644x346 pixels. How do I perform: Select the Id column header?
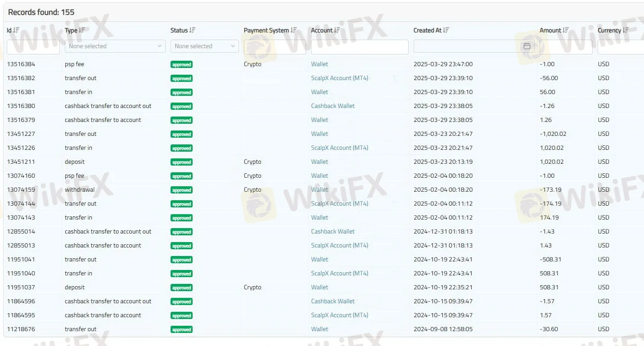point(9,30)
